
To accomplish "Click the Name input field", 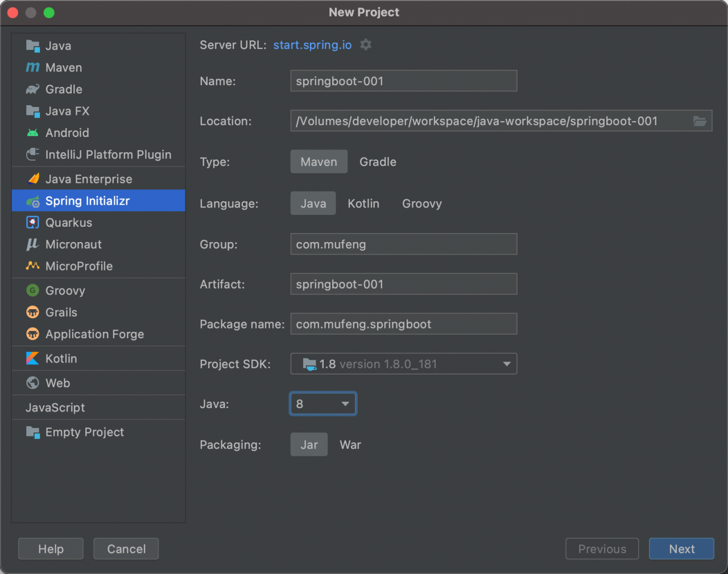I will point(404,81).
